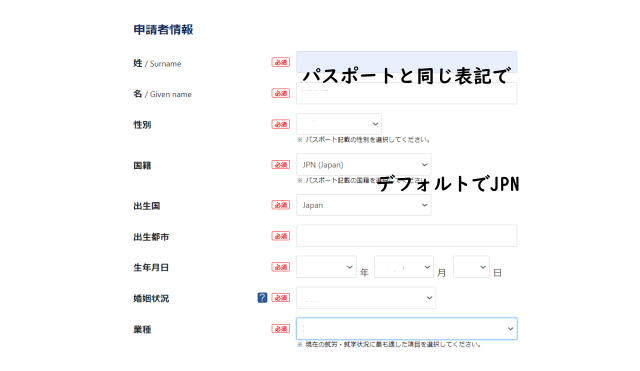This screenshot has width=640, height=371.
Task: Click the 生年月日 label
Action: click(151, 267)
